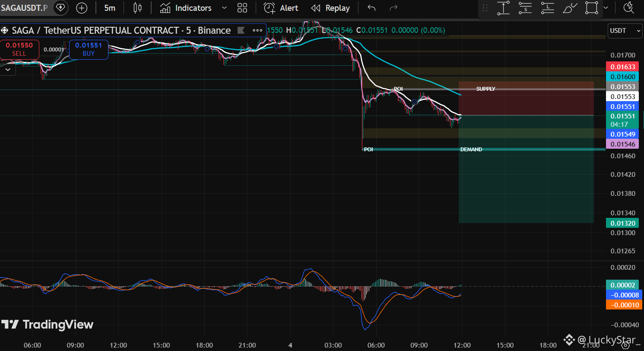Click the 0.01600 cyan price label
This screenshot has height=351, width=644.
coord(623,77)
